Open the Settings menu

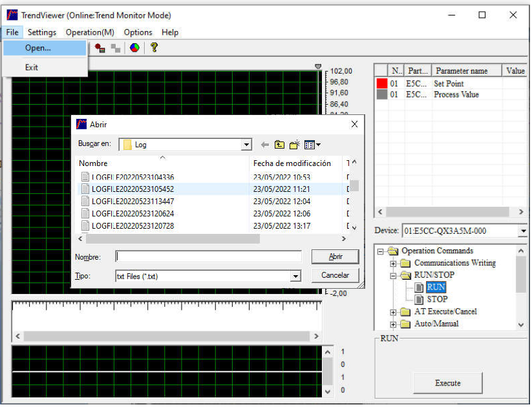[x=42, y=32]
